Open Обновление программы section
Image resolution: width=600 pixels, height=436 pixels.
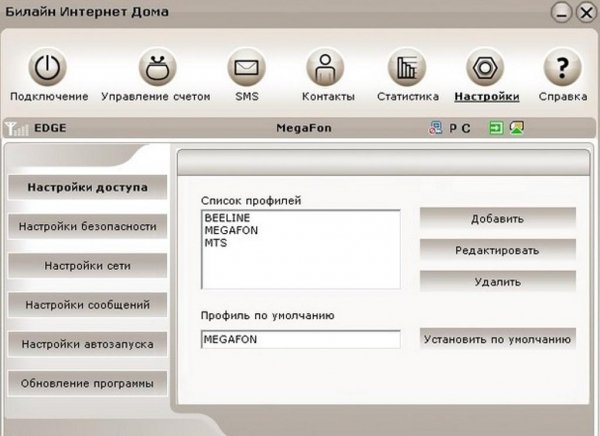click(87, 383)
